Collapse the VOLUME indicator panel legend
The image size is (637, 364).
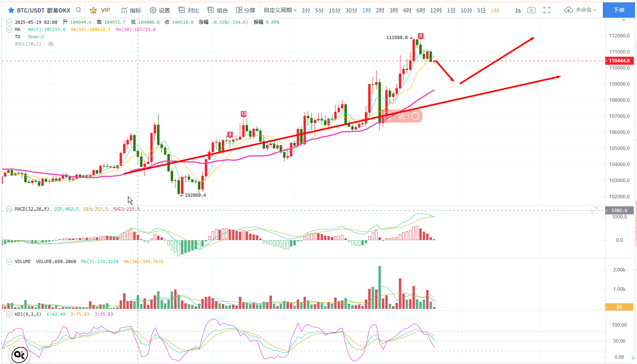click(9, 261)
